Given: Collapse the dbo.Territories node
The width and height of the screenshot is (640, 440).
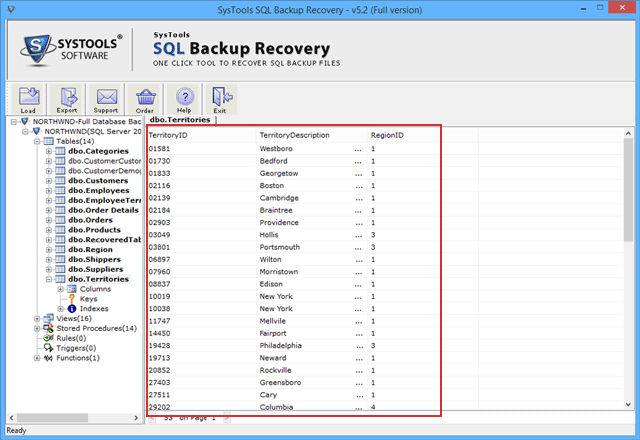Looking at the screenshot, I should 49,279.
